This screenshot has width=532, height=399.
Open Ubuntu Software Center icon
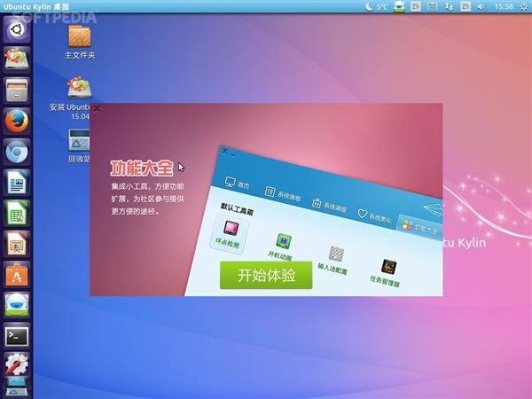[x=16, y=274]
